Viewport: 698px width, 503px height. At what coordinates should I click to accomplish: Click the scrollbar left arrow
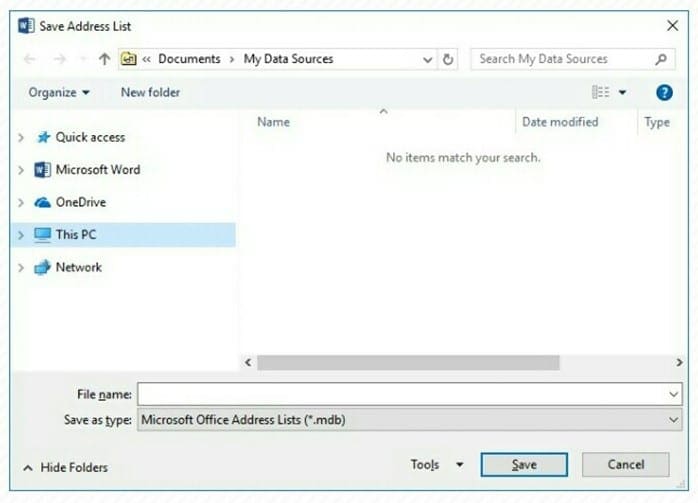pos(248,362)
